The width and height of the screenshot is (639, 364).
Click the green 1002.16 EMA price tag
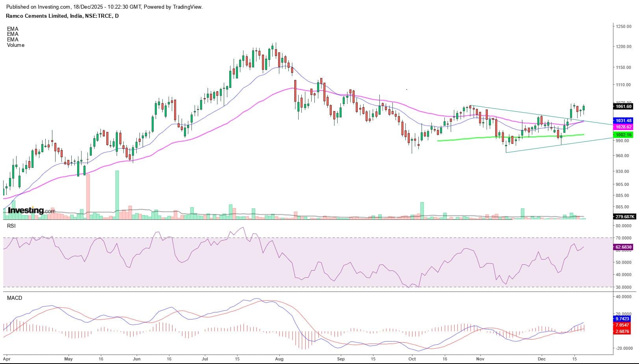click(x=623, y=135)
